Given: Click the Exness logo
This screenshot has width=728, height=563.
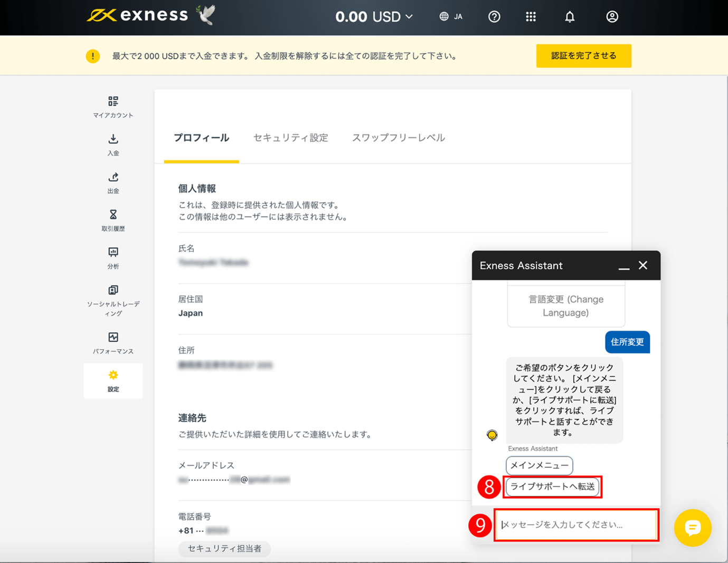Looking at the screenshot, I should tap(137, 15).
